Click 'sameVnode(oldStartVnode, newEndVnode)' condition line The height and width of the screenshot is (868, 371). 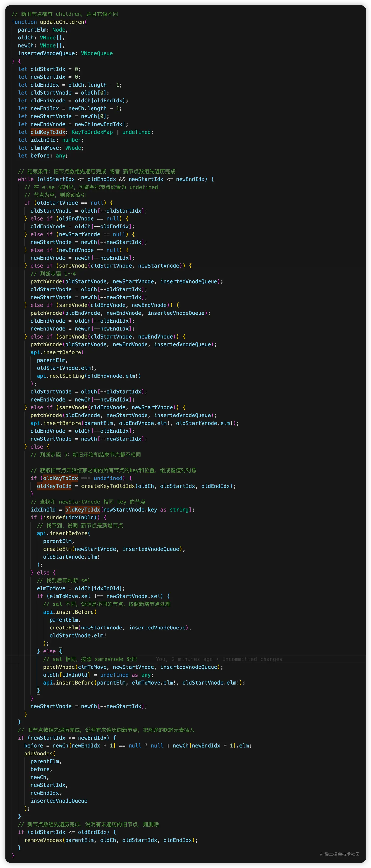[x=105, y=337]
